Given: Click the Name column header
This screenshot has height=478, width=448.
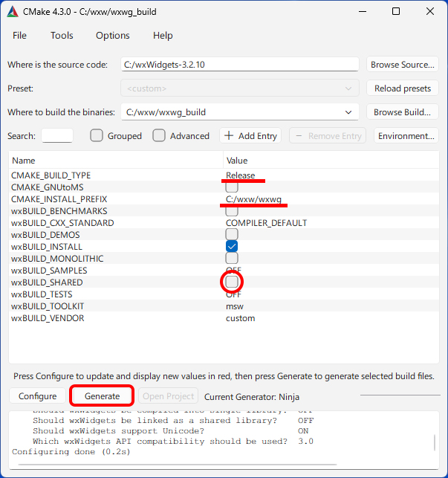Looking at the screenshot, I should point(116,161).
